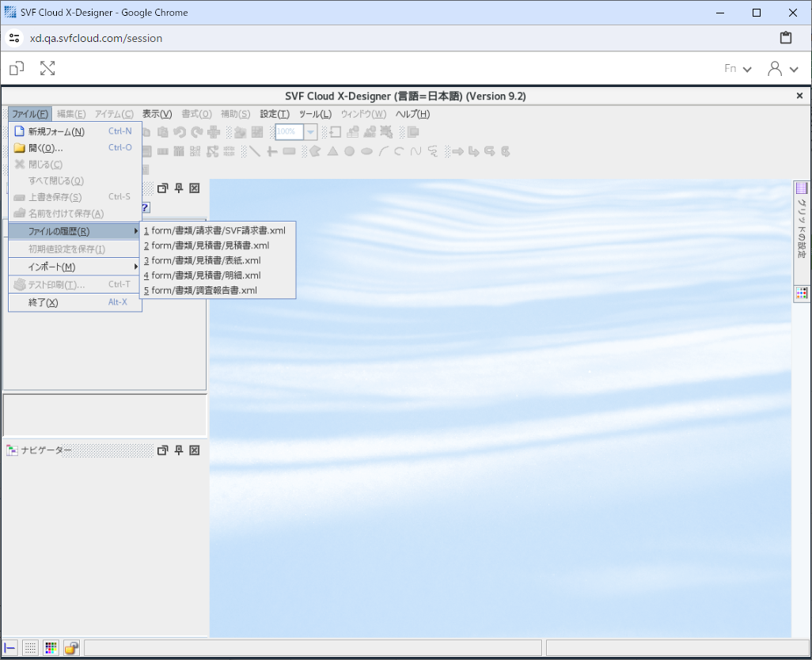Select the ellipse shape tool
The image size is (812, 660).
tap(366, 151)
